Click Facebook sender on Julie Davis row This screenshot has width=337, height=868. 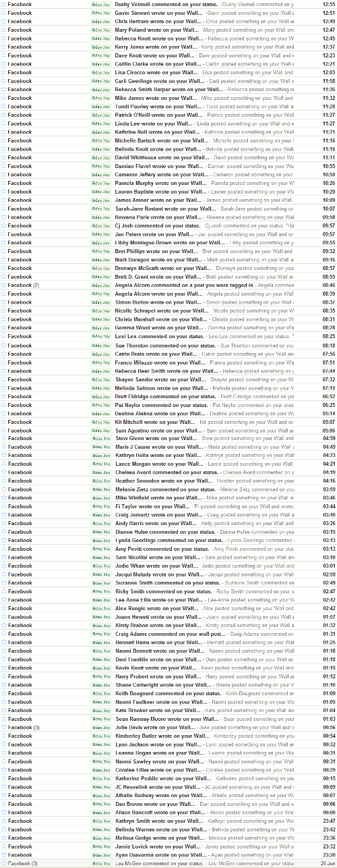(24, 727)
